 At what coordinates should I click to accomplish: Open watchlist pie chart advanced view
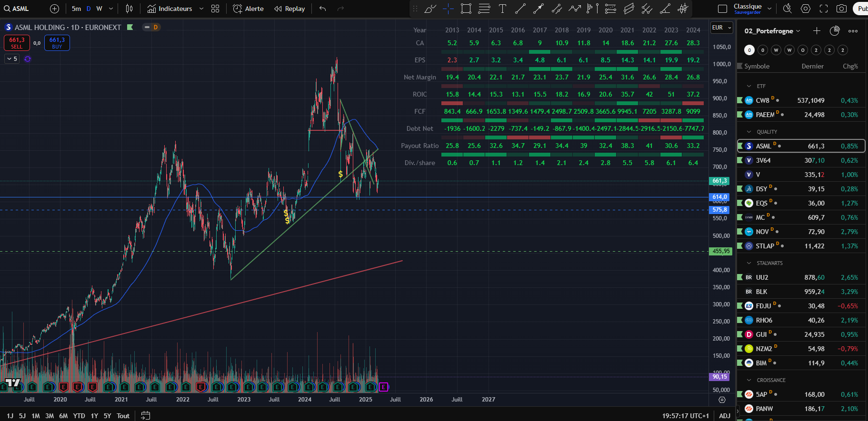pyautogui.click(x=835, y=31)
